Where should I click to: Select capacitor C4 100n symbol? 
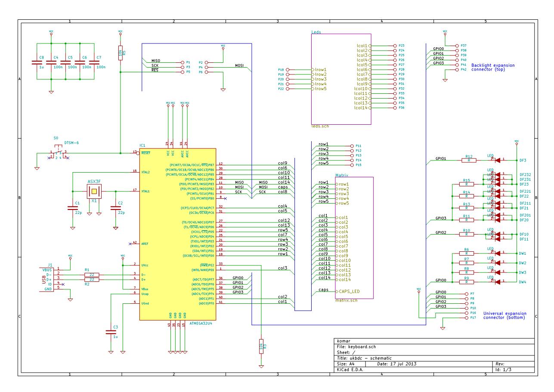click(x=51, y=63)
